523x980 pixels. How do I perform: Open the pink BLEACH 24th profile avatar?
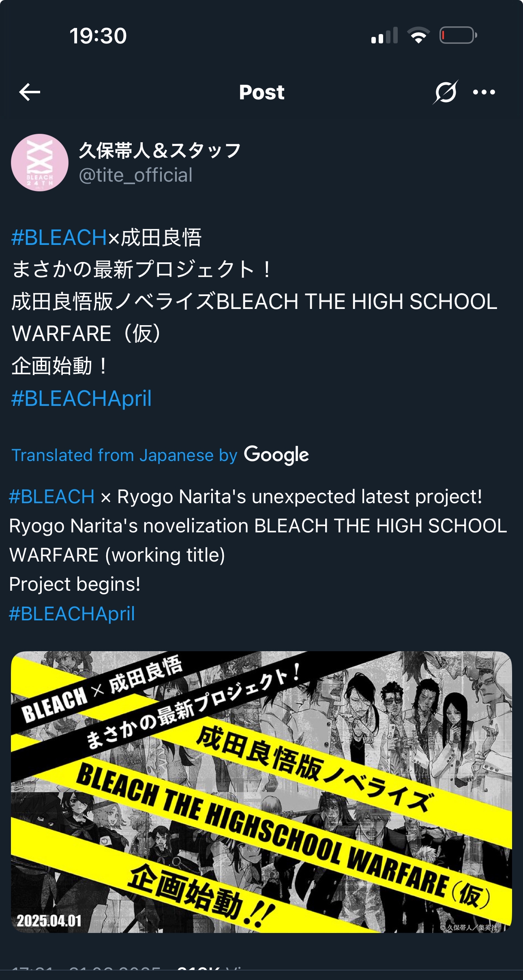(40, 163)
